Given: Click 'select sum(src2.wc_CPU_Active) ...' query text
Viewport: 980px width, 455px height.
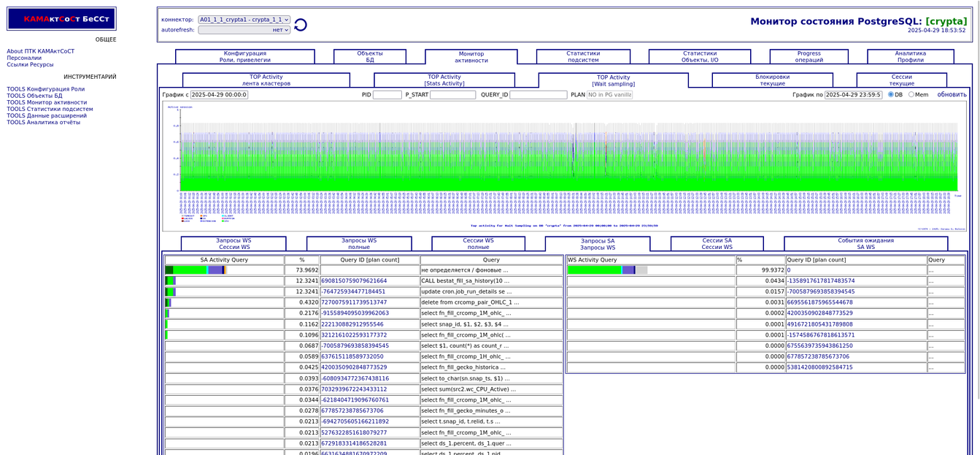Looking at the screenshot, I should (468, 389).
